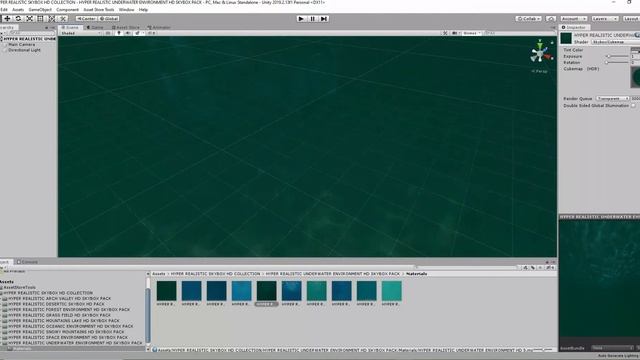Image resolution: width=640 pixels, height=360 pixels.
Task: Select the custom editor tools icon
Action: (63, 18)
